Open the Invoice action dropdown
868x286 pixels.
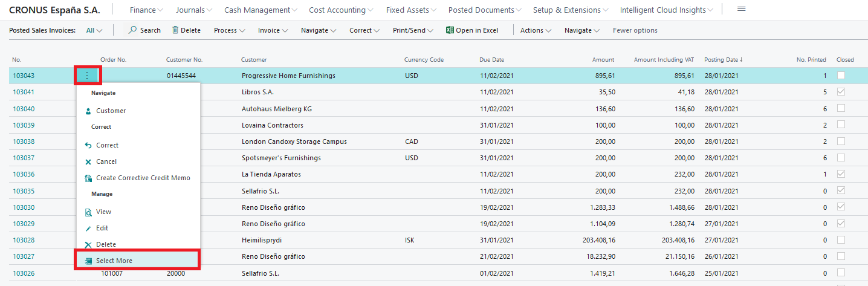[x=273, y=30]
